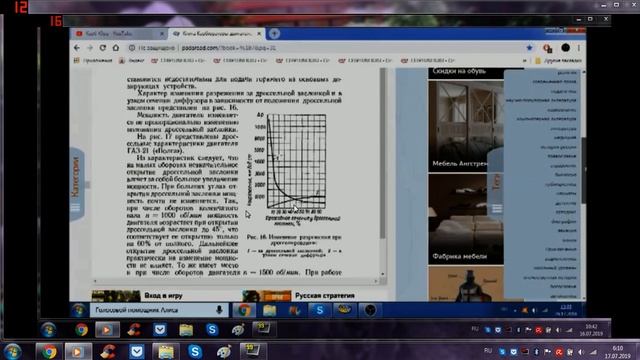
Task: Click the browser forward arrow
Action: pos(90,48)
